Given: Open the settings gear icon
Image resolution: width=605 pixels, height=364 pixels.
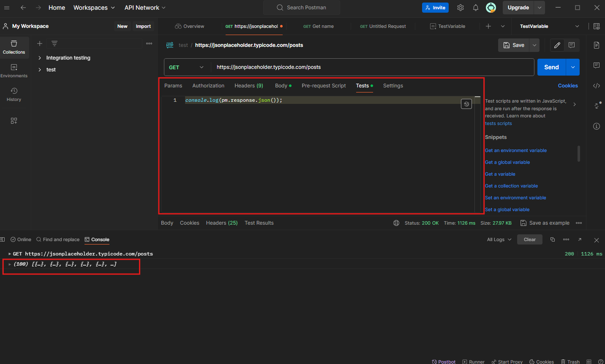Looking at the screenshot, I should click(x=461, y=8).
